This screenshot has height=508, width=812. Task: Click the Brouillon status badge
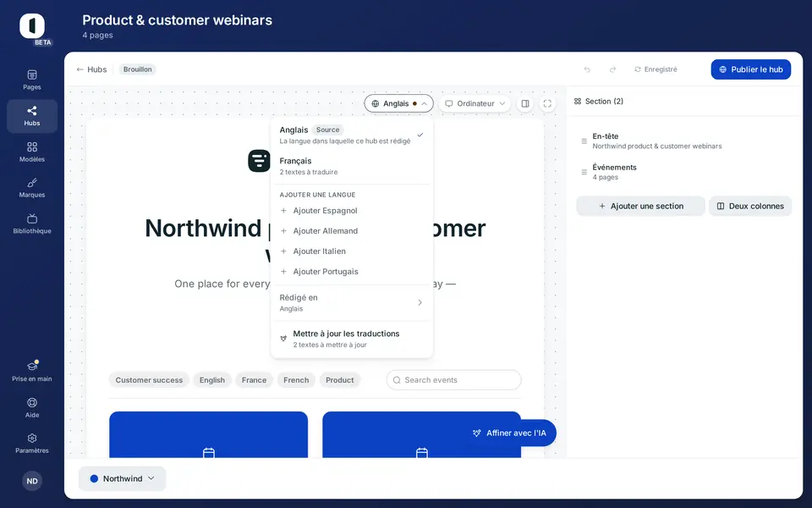click(x=137, y=69)
